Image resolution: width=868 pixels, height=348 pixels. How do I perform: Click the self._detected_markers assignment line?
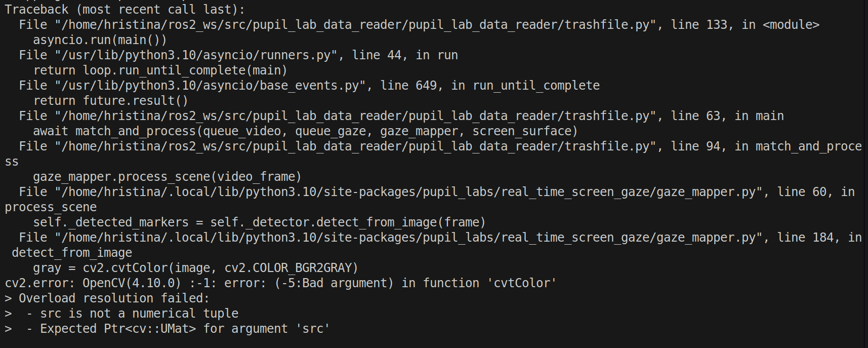coord(259,222)
